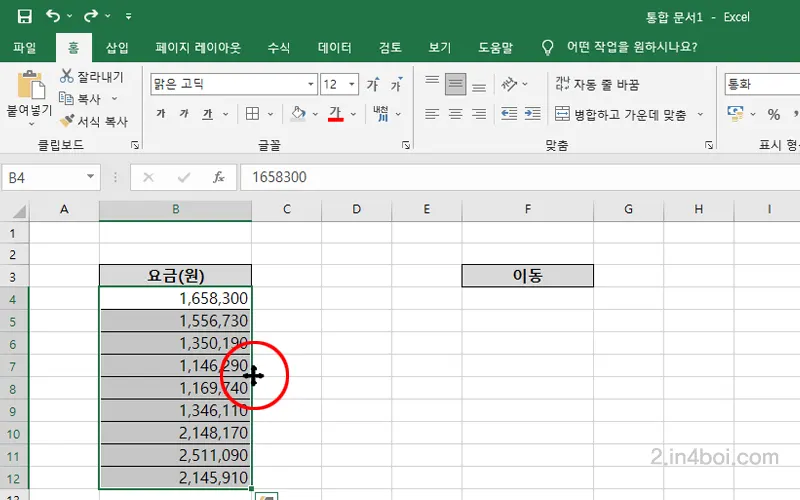800x500 pixels.
Task: Decrease font size with the smaller 가 icon
Action: click(396, 84)
